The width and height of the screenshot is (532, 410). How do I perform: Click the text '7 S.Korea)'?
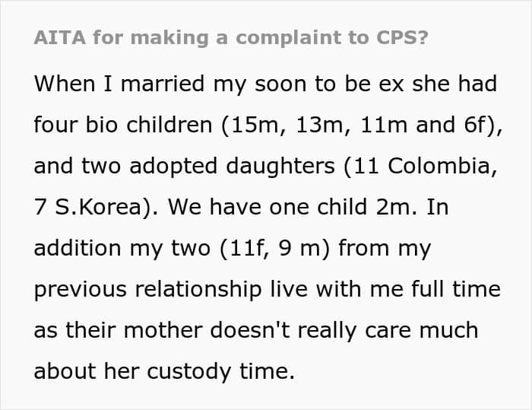[x=92, y=207]
